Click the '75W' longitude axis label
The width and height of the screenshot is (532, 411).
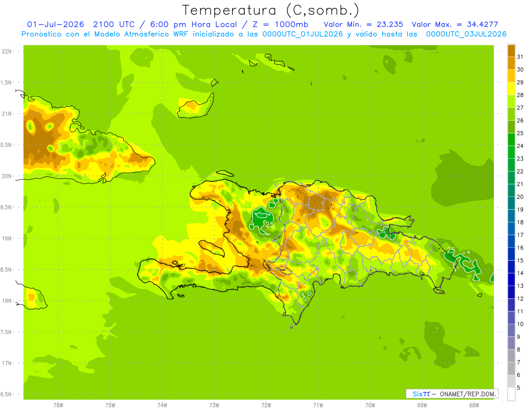pyautogui.click(x=110, y=405)
